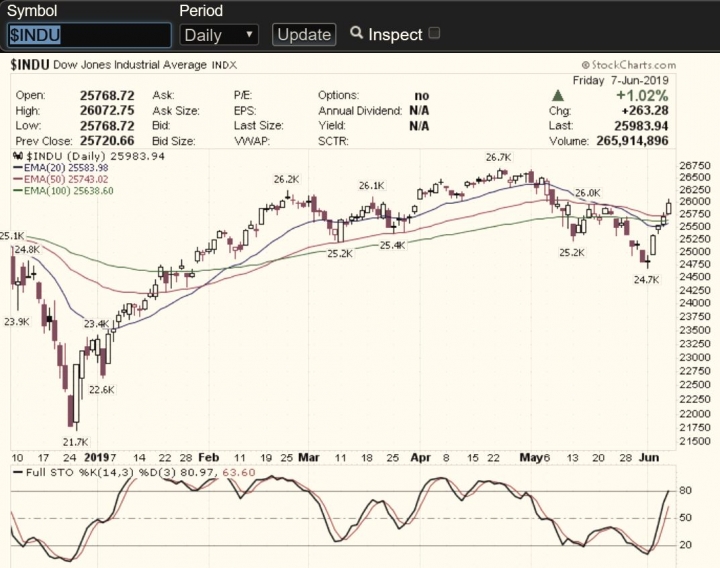Click the Prev Close value 25720.66

[107, 141]
